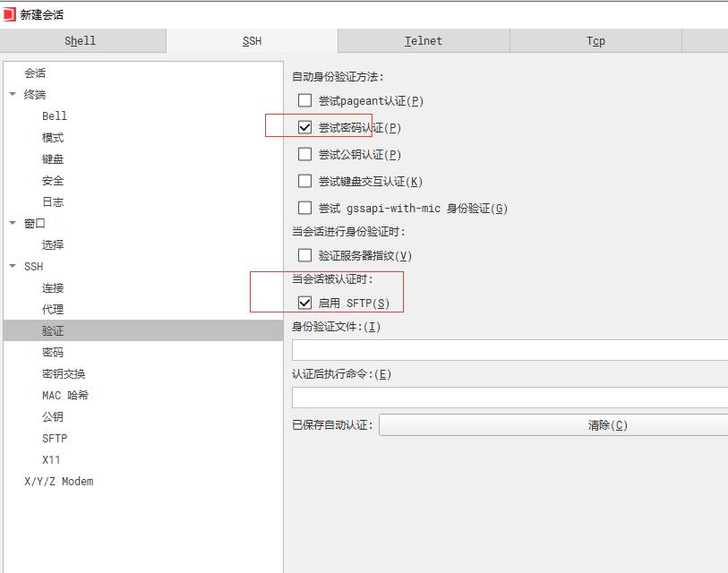Collapse the 终端 tree node arrow
Screen dimensions: 728x573
pos(13,94)
